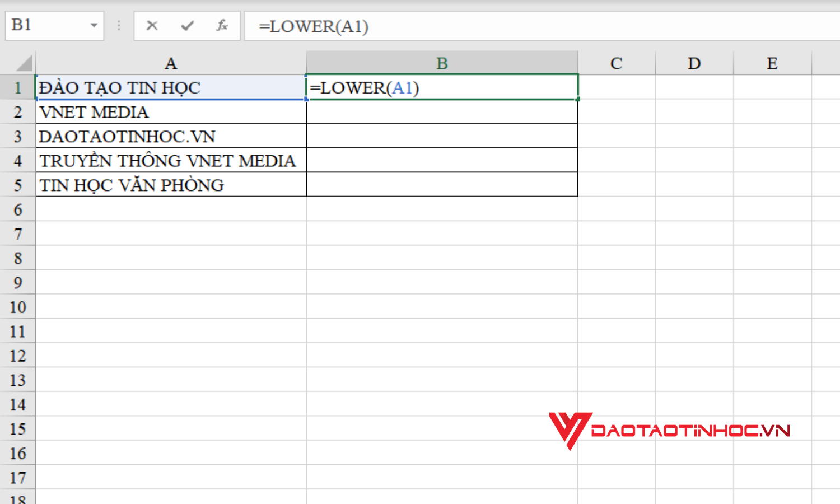Select row 10 header
The image size is (840, 504).
pos(17,307)
